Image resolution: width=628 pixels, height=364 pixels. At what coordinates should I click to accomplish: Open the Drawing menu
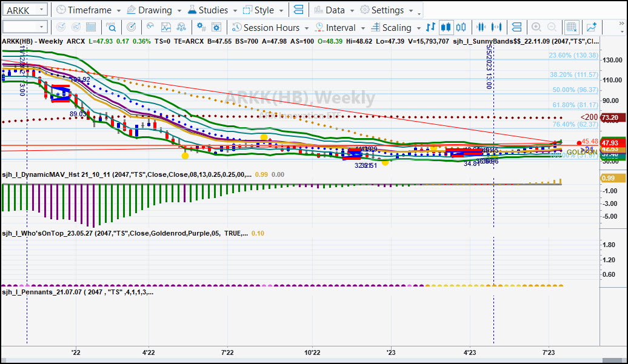[154, 10]
